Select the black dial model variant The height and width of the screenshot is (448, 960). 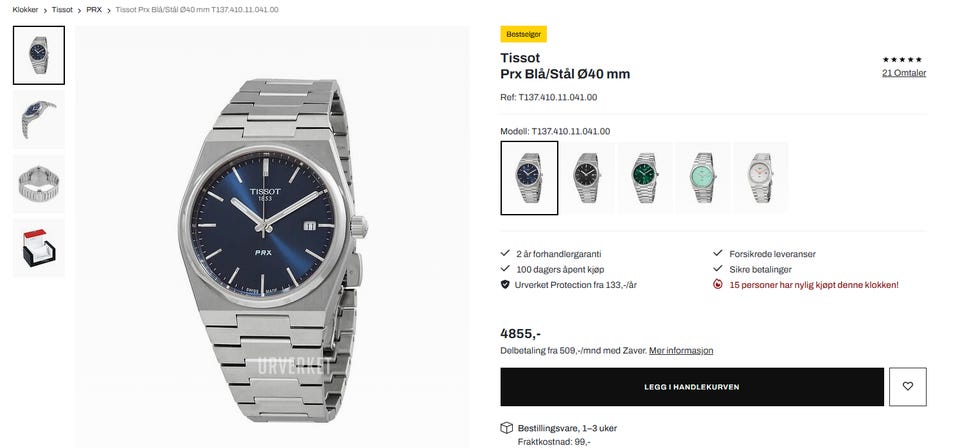(587, 178)
